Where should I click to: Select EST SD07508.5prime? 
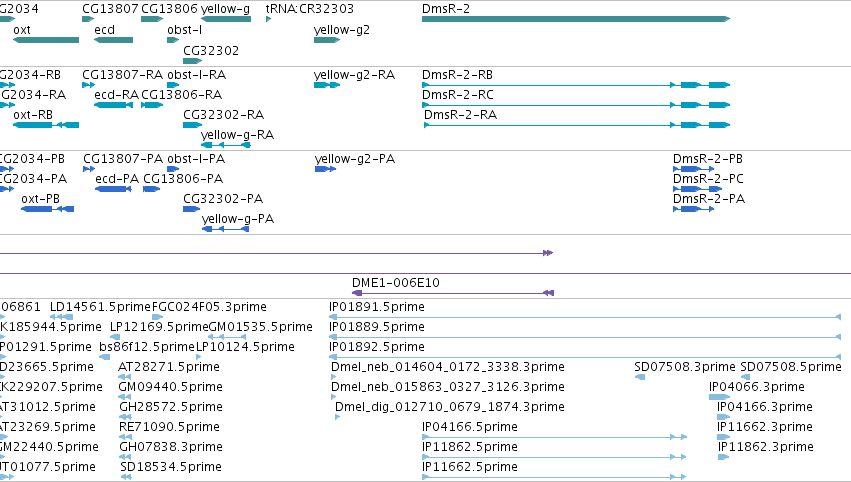(x=745, y=377)
